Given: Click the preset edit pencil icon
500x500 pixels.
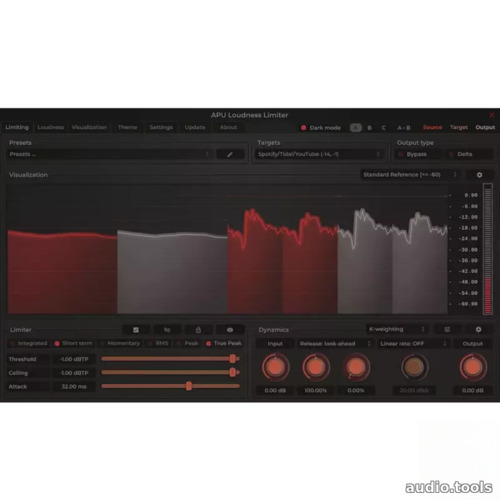Looking at the screenshot, I should coord(230,154).
